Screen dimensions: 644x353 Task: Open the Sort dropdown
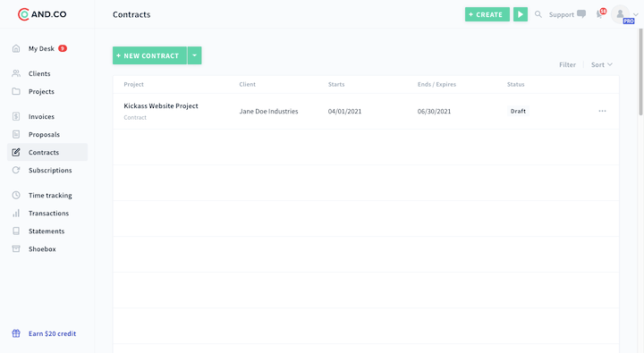tap(602, 64)
